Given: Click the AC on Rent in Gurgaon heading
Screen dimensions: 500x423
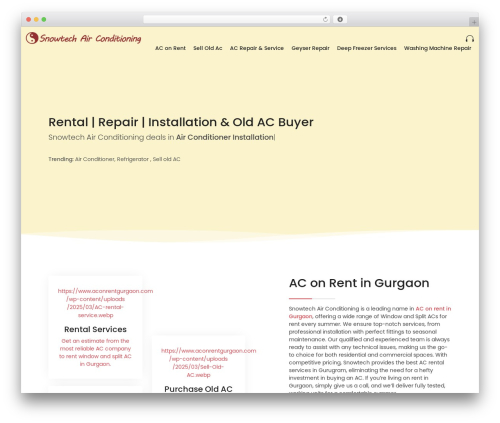Looking at the screenshot, I should coord(359,283).
